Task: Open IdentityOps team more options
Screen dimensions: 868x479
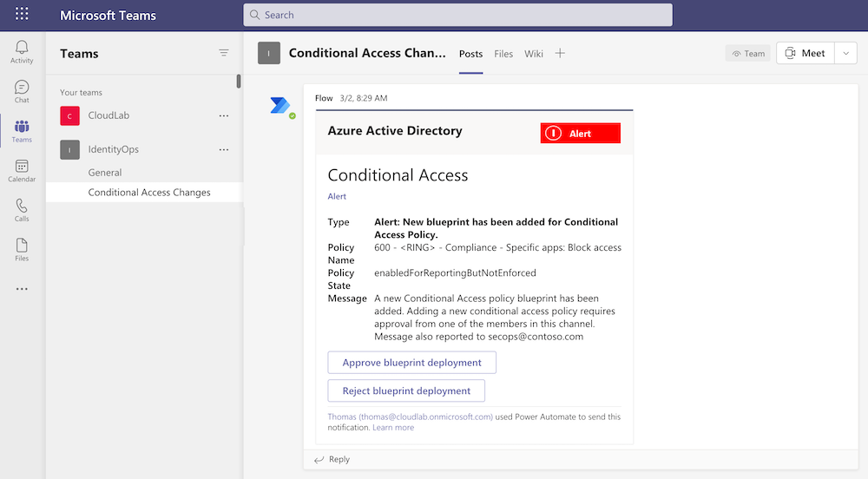Action: click(224, 149)
